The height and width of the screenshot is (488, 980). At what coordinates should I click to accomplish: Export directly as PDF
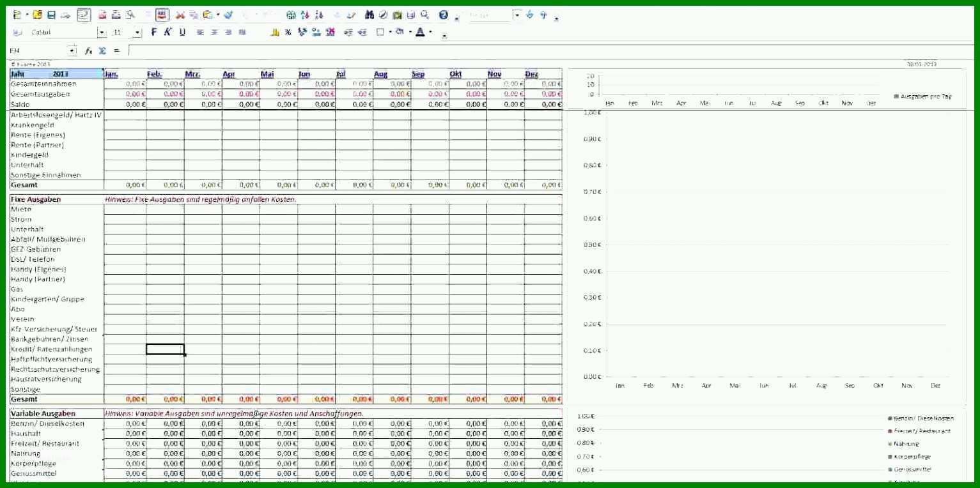pyautogui.click(x=102, y=15)
